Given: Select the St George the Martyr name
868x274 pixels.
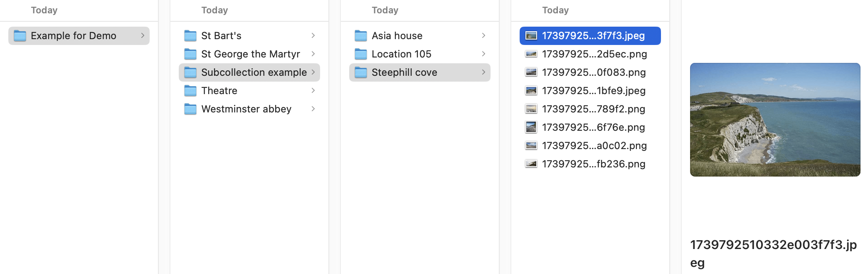Looking at the screenshot, I should 251,54.
